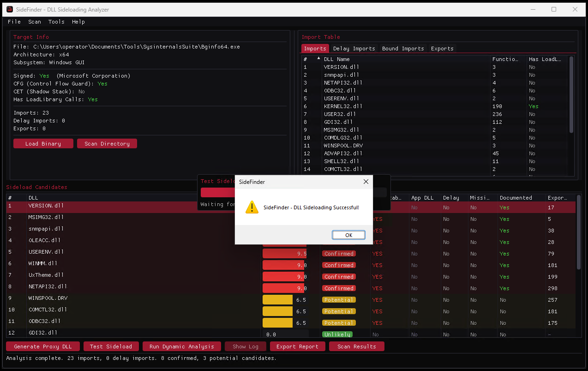Click Run Dynamic Analysis button
This screenshot has width=588, height=371.
(x=182, y=347)
